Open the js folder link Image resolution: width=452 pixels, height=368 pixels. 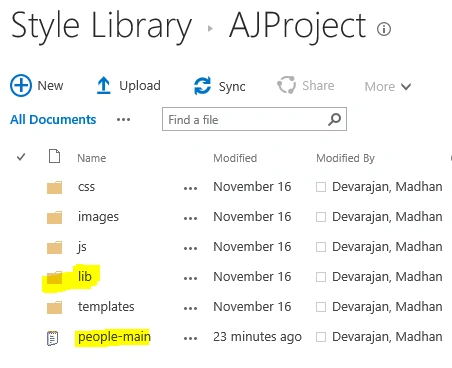(82, 247)
